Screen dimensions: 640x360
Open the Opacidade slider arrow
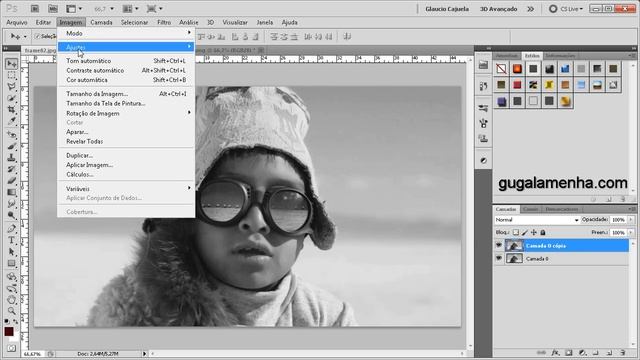[631, 220]
